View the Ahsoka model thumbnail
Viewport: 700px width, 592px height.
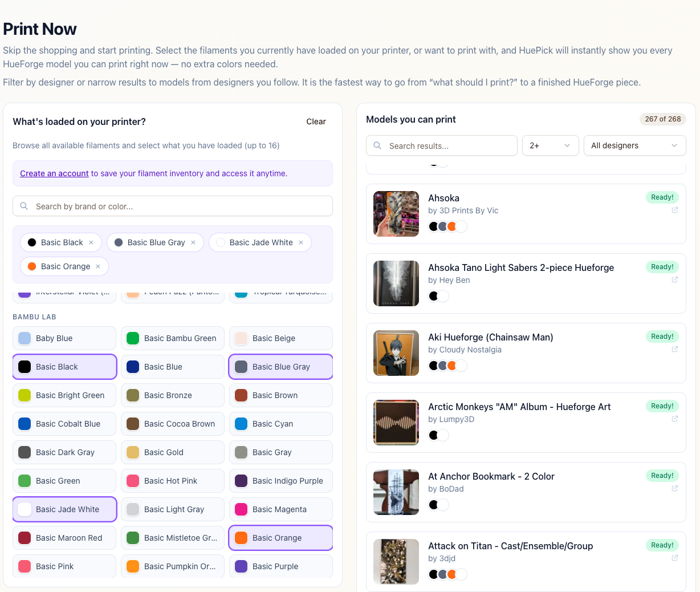pos(396,214)
